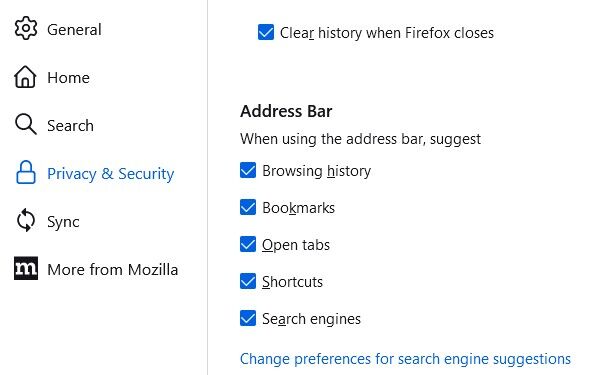Open More from Mozilla page
The width and height of the screenshot is (601, 375).
113,269
